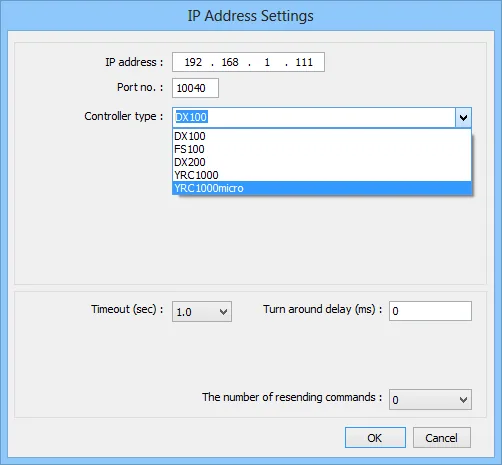502x465 pixels.
Task: Open the number of resending commands dropdown
Action: pos(430,399)
